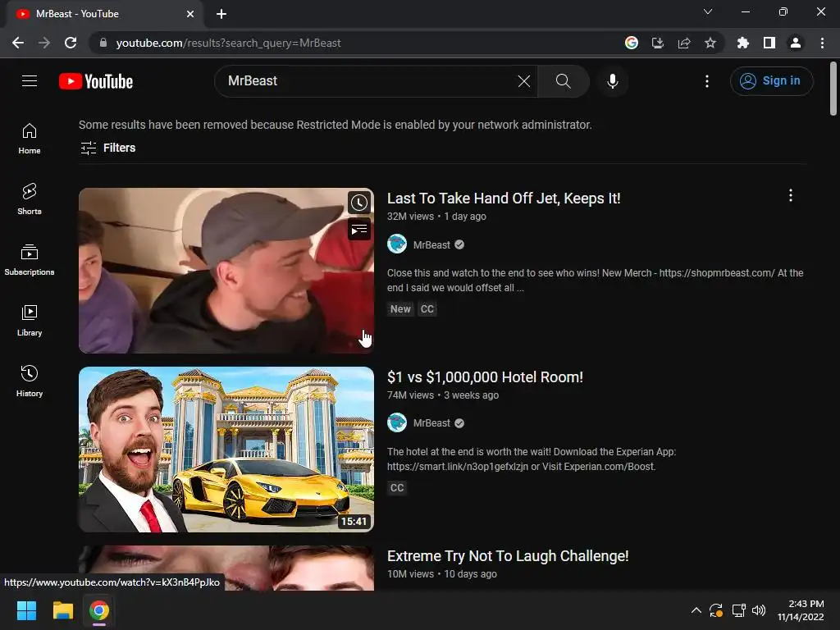Open the clock and date panel
This screenshot has height=630, width=840.
click(801, 610)
